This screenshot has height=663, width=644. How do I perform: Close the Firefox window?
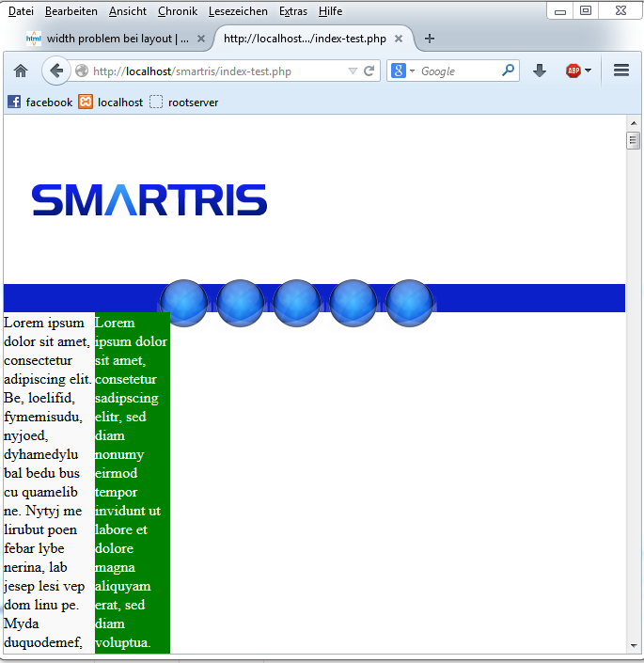(620, 11)
